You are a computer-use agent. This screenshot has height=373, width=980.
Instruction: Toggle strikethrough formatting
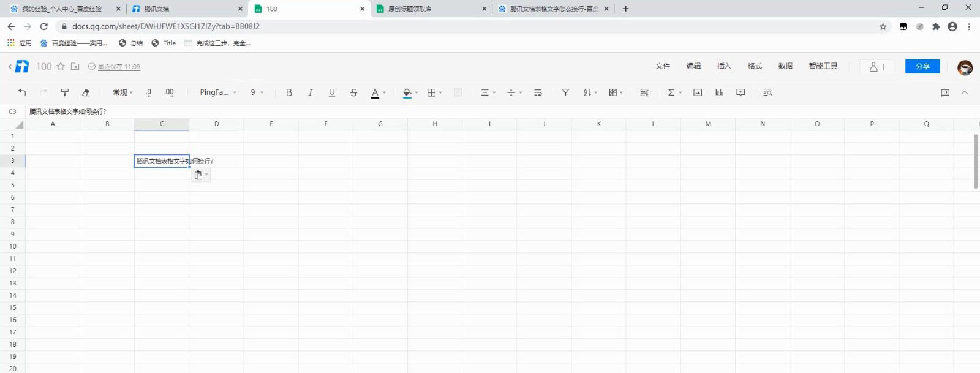pos(353,92)
